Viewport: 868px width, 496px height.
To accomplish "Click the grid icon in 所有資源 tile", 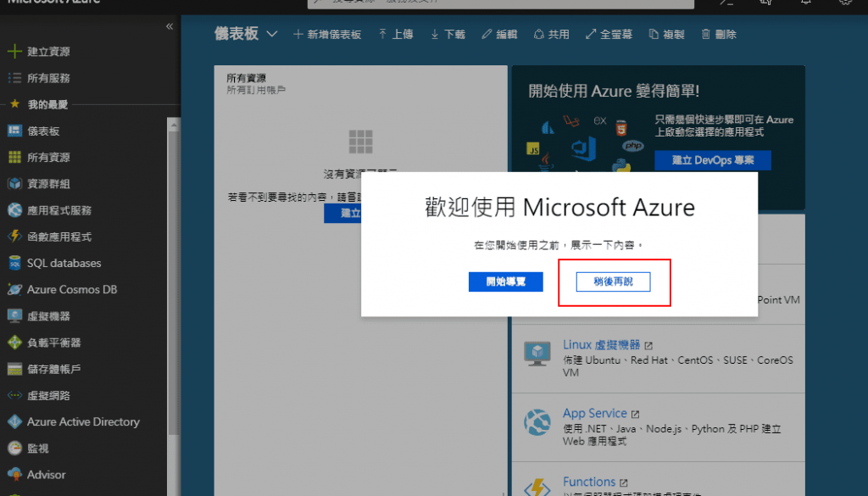I will click(x=360, y=142).
